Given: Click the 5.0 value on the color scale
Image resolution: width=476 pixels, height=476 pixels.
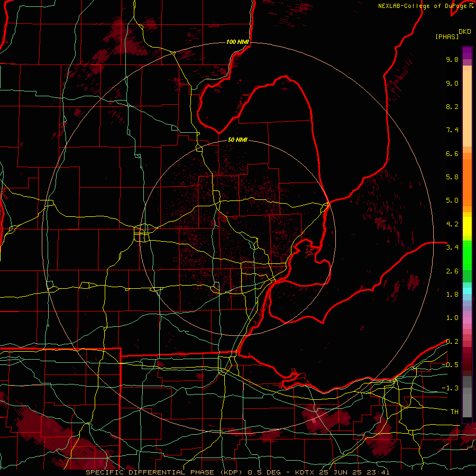Looking at the screenshot, I should (452, 200).
